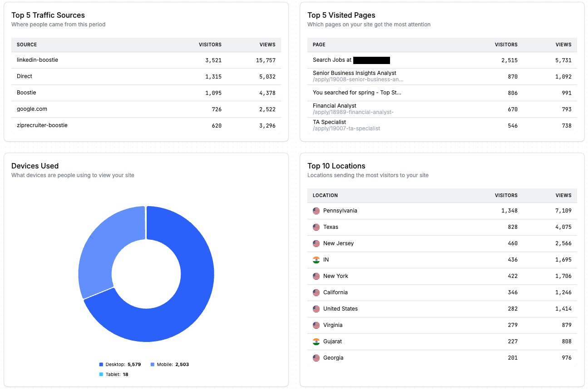The height and width of the screenshot is (391, 588).
Task: Click the flag icon beside New Jersey
Action: pyautogui.click(x=316, y=243)
